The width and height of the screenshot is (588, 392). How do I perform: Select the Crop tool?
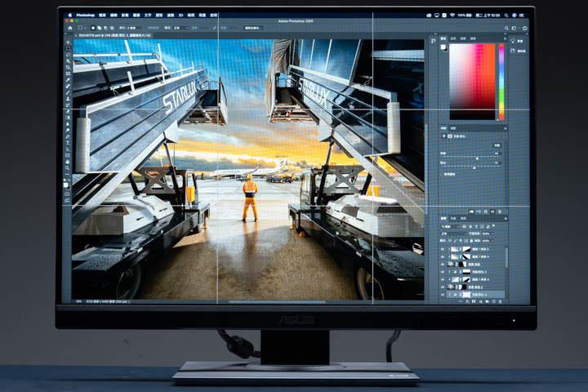[x=68, y=68]
